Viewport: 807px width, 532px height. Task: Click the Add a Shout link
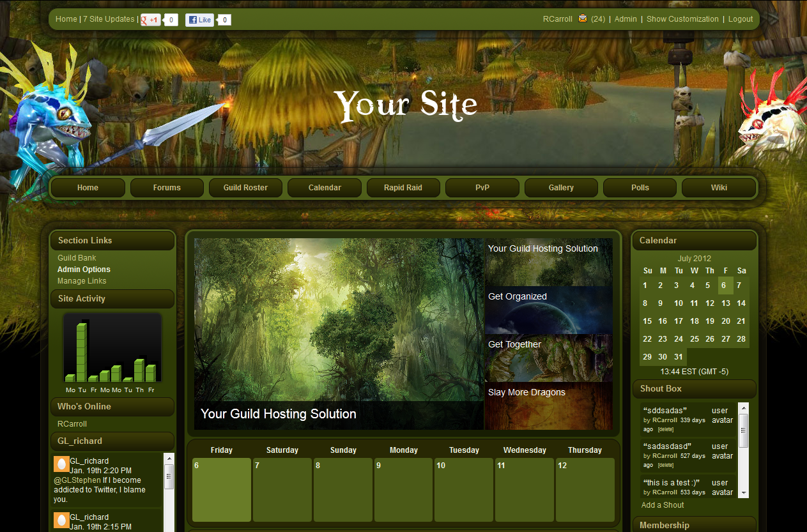coord(663,505)
